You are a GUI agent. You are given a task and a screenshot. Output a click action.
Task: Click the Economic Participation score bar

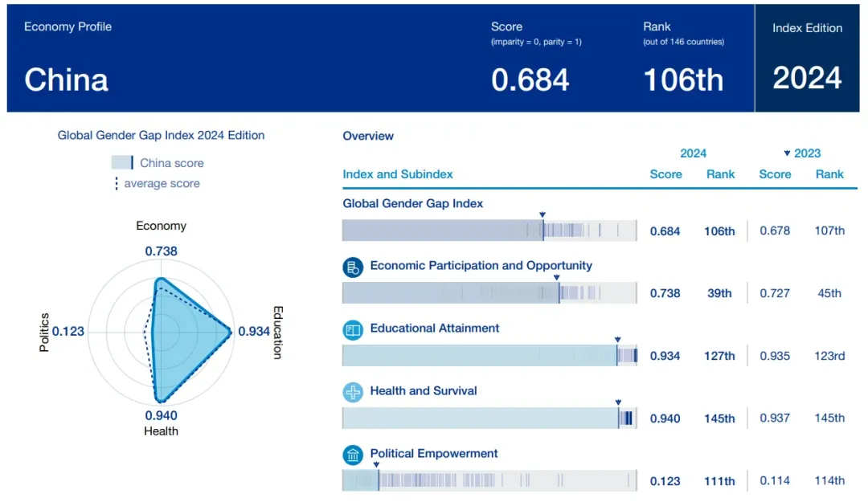pos(489,293)
